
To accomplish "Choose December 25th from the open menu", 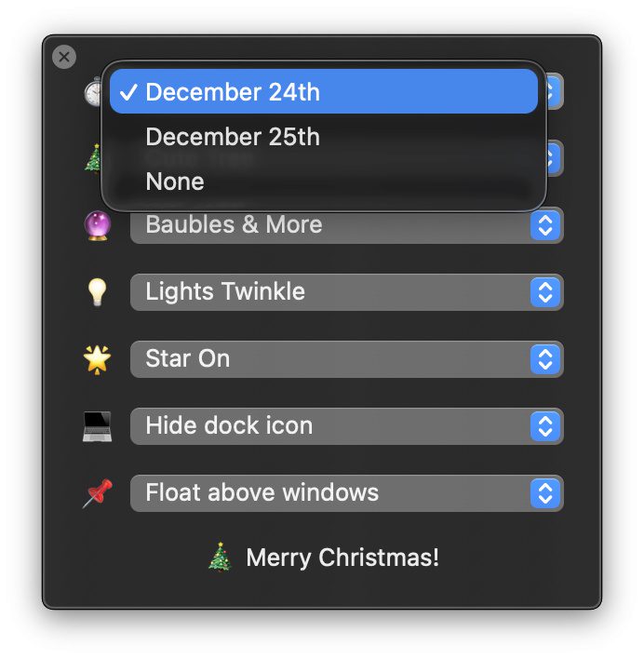I will [x=232, y=137].
